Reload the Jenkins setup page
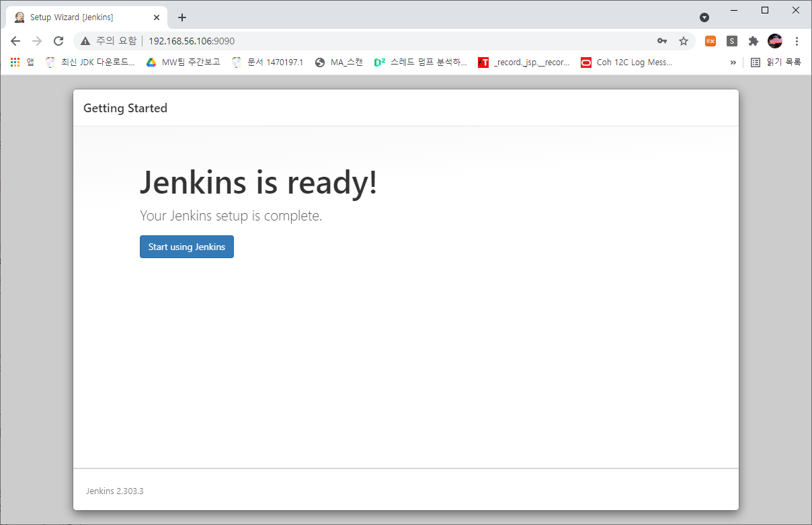The image size is (812, 525). point(58,41)
